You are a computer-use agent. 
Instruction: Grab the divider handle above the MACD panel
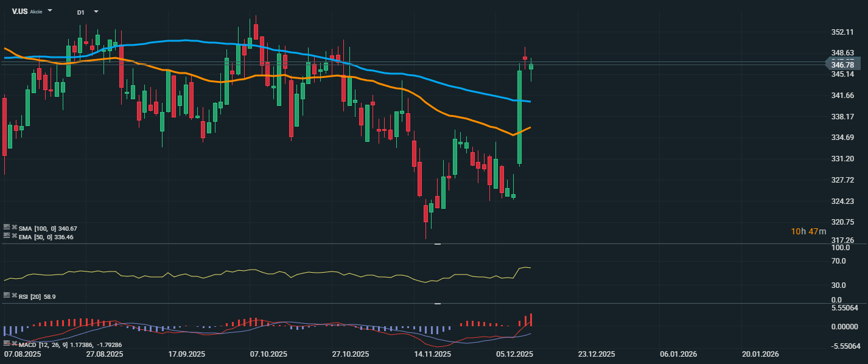tap(437, 303)
